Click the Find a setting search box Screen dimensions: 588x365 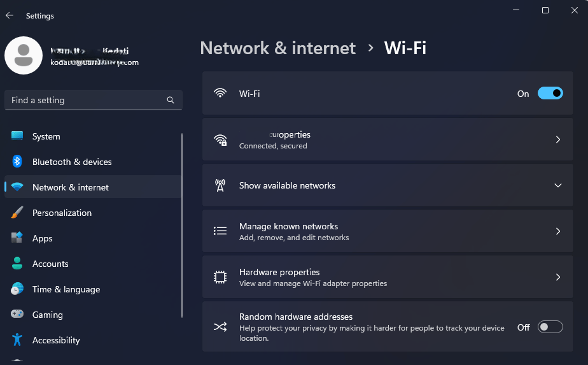click(x=86, y=100)
